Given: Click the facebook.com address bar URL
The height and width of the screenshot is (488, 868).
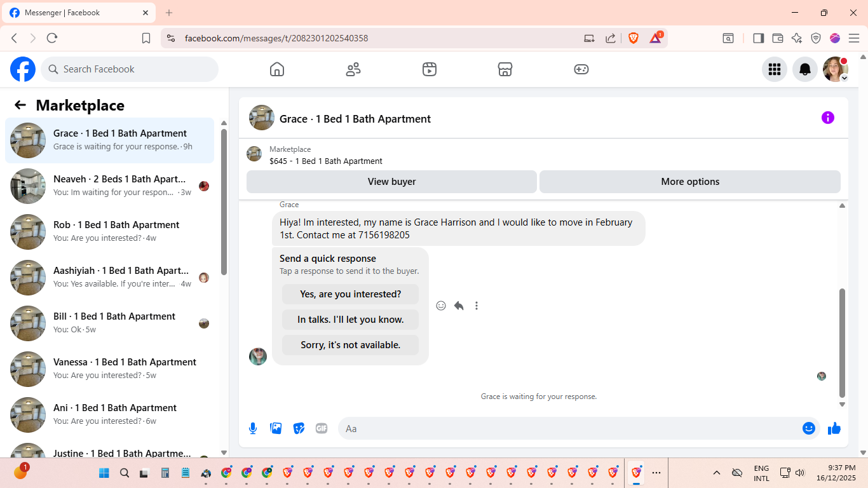Looking at the screenshot, I should (x=276, y=38).
